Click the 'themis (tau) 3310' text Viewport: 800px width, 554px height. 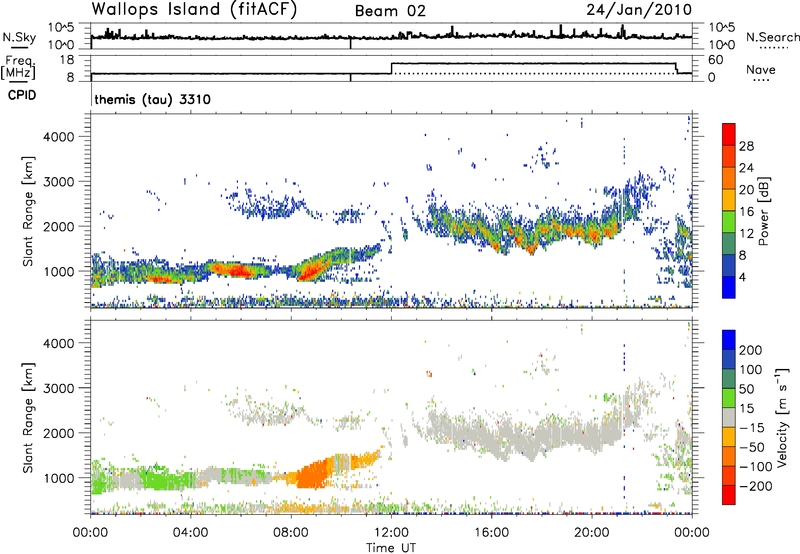pyautogui.click(x=153, y=99)
